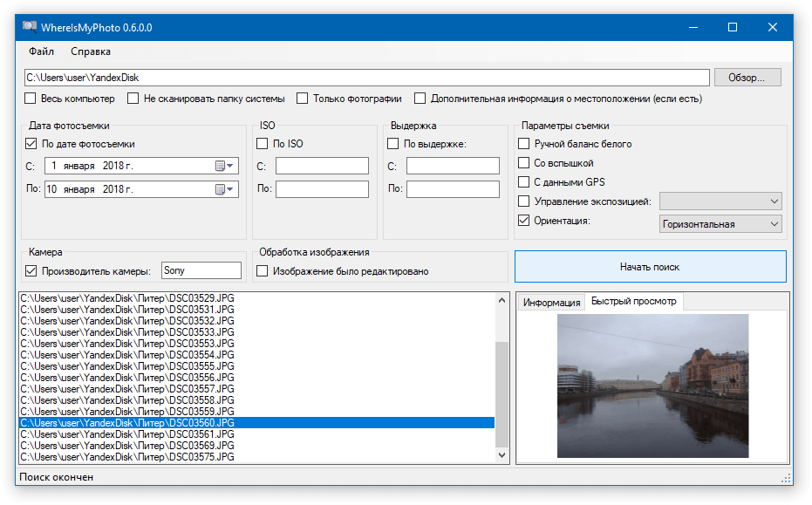The height and width of the screenshot is (505, 812).
Task: Open the 'Файл' menu
Action: [41, 51]
